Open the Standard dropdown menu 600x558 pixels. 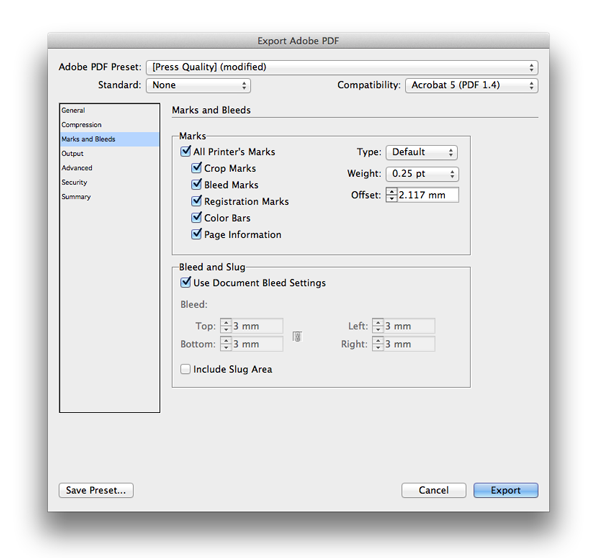click(x=197, y=86)
